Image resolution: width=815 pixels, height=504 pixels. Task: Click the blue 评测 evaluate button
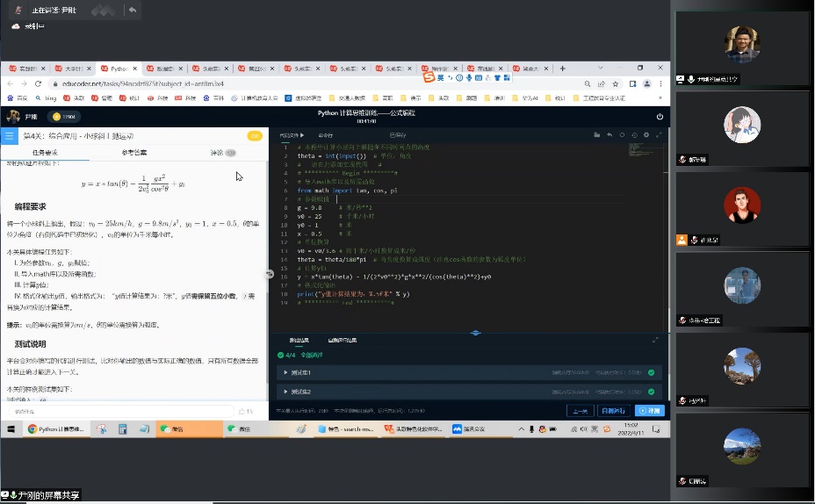pyautogui.click(x=650, y=410)
